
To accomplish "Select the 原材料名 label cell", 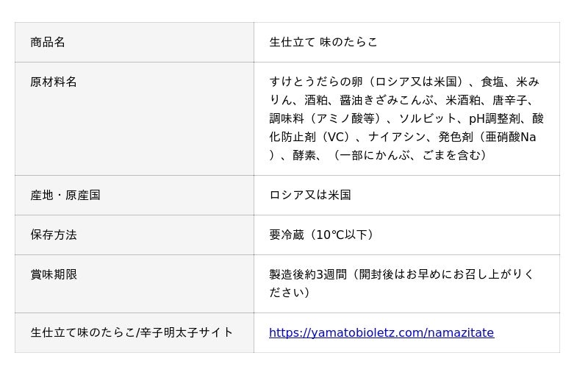I will (x=54, y=82).
